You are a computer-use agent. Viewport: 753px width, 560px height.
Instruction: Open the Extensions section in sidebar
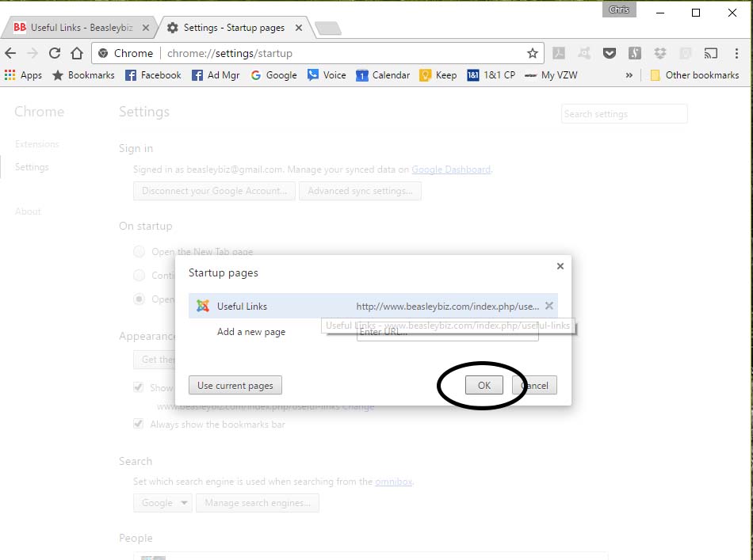(x=36, y=144)
